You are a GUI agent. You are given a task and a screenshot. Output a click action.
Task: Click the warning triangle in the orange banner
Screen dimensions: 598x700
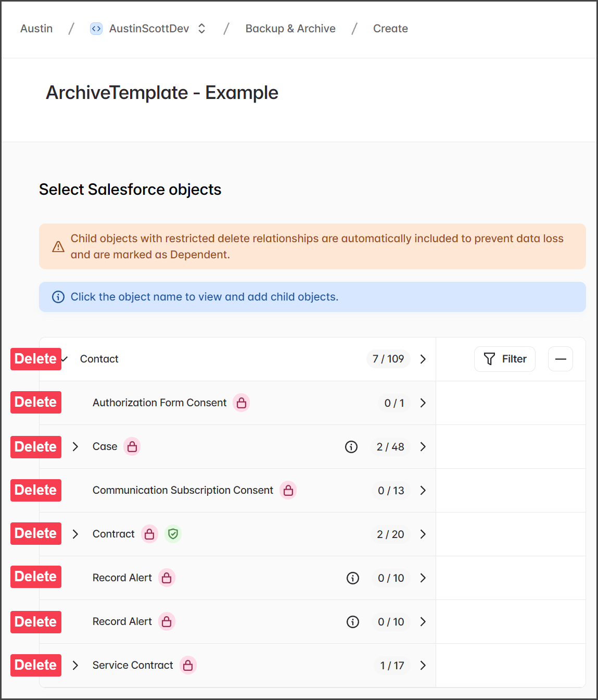coord(58,247)
